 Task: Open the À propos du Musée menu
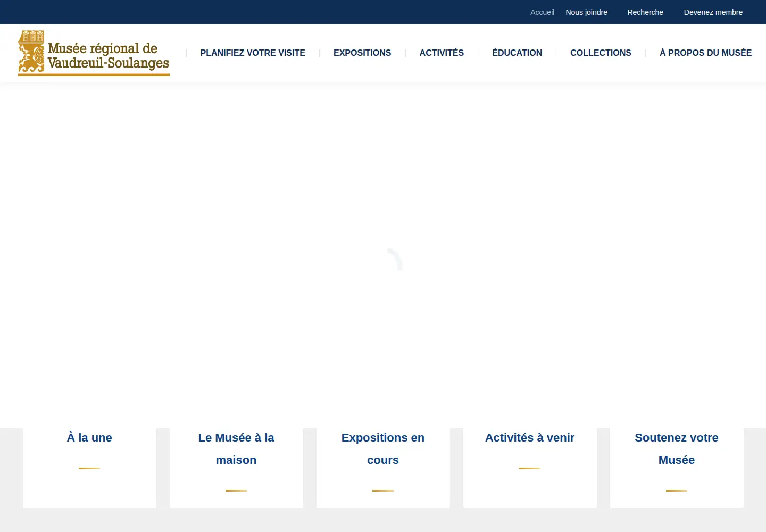tap(705, 53)
